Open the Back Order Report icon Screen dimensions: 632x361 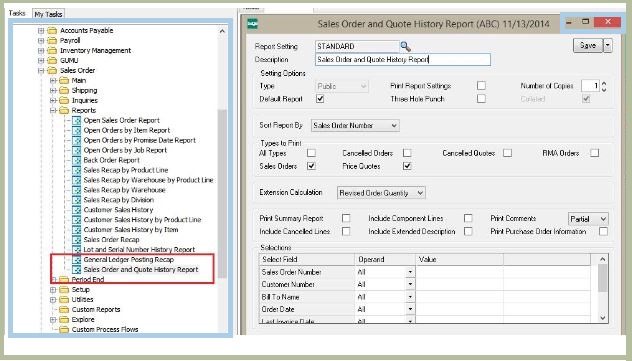pyautogui.click(x=77, y=160)
